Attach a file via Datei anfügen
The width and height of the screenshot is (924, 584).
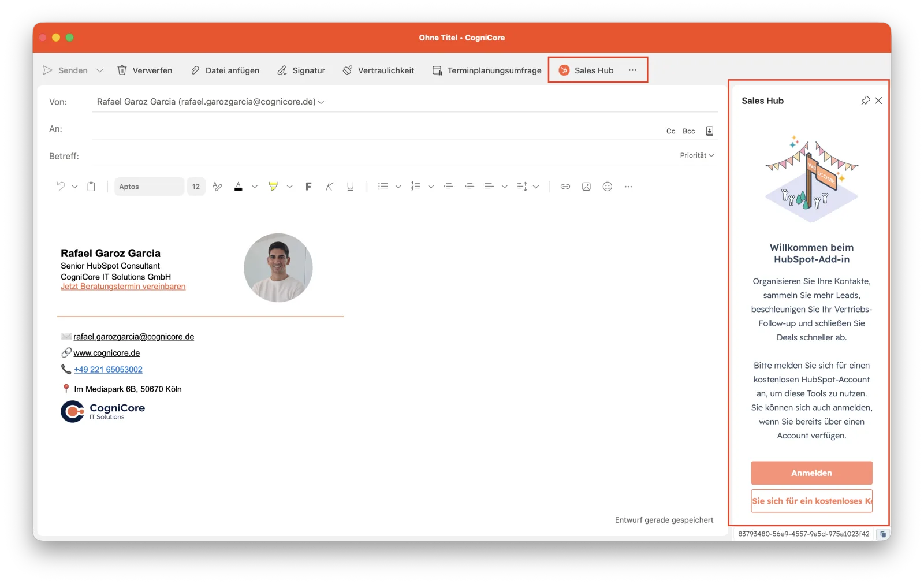225,70
